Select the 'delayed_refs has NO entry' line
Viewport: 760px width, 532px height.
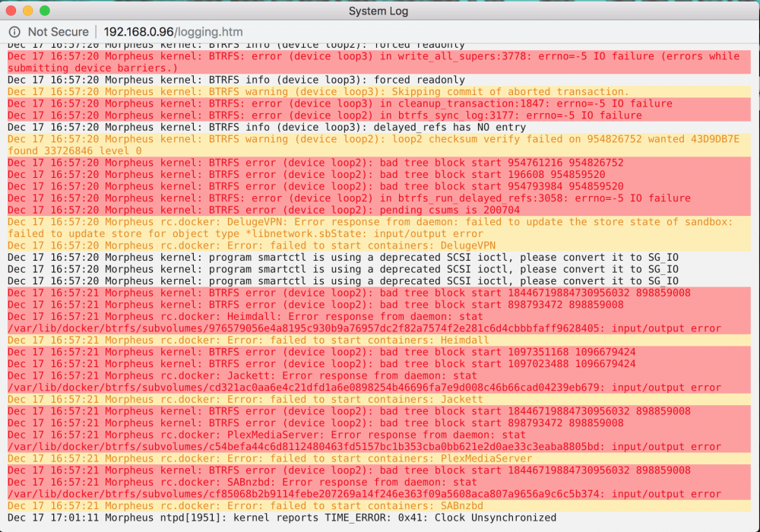[267, 128]
